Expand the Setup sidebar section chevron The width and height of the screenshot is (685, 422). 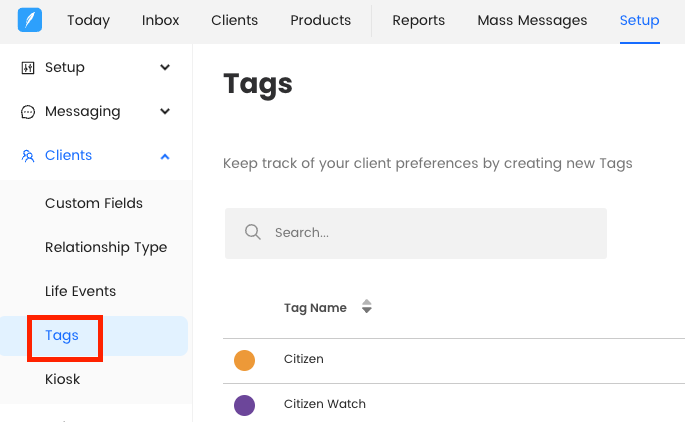(165, 68)
